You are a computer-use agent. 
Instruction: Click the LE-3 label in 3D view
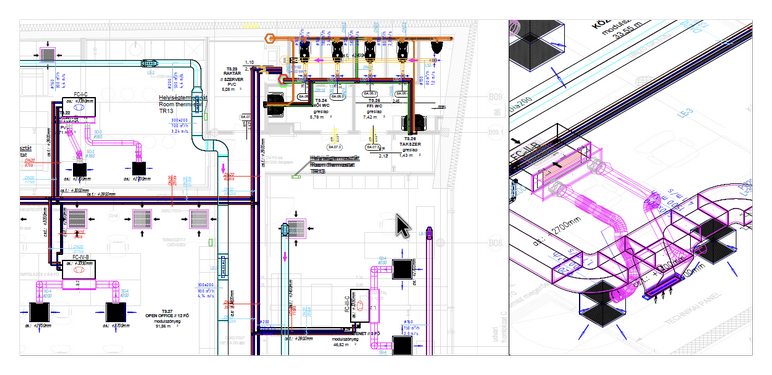(x=686, y=114)
